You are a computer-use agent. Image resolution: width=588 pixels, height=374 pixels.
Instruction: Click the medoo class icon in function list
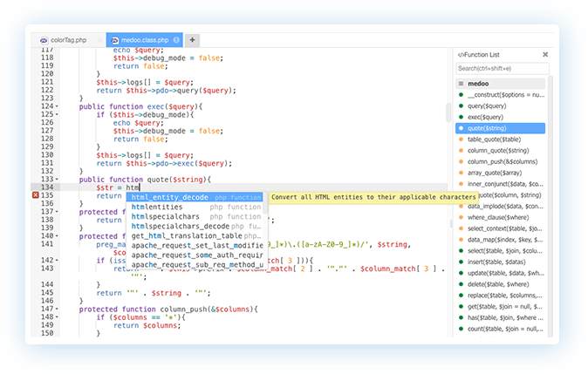[x=461, y=83]
